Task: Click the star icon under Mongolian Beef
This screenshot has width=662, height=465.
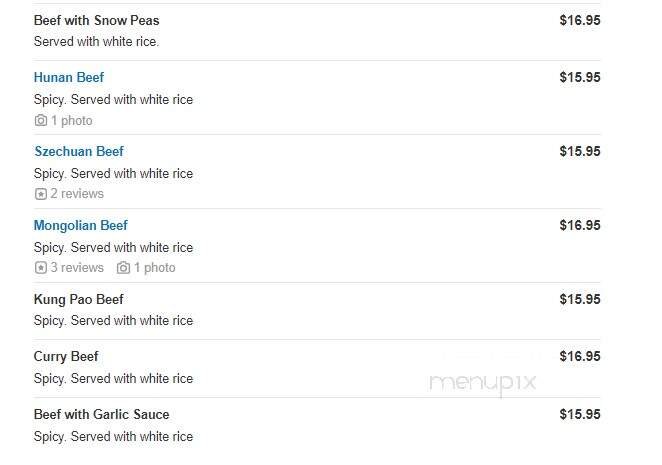Action: [x=41, y=268]
